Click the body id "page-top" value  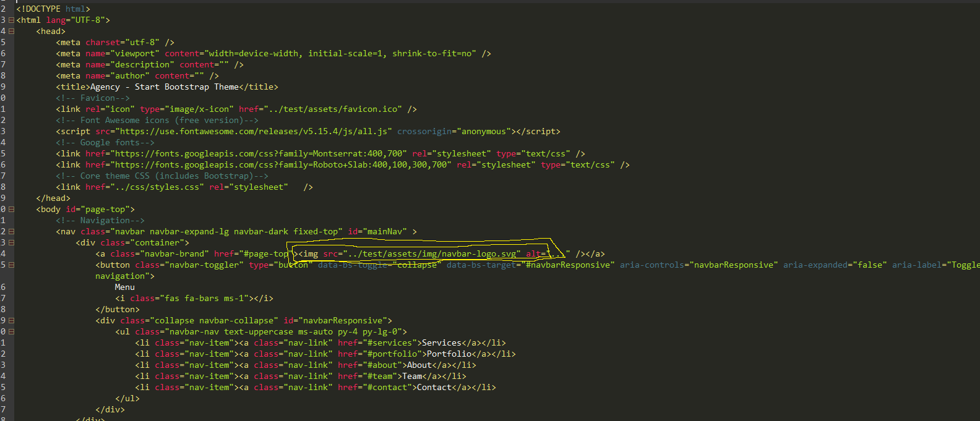tap(105, 210)
